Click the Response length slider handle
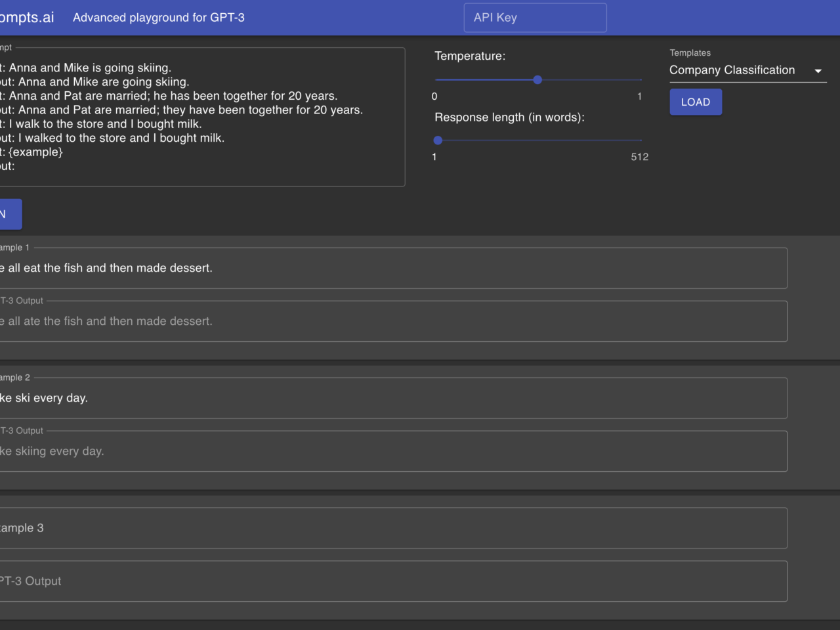The width and height of the screenshot is (840, 630). [438, 140]
